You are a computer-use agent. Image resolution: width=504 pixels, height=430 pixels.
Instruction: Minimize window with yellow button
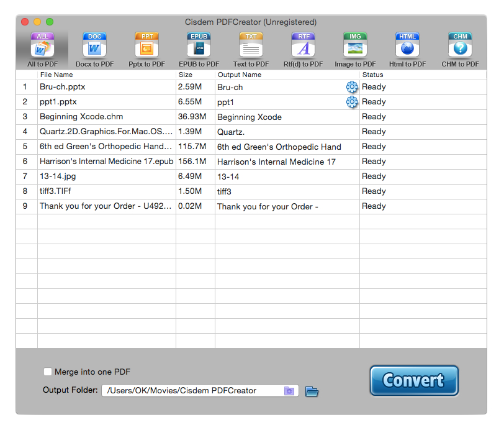[x=37, y=22]
